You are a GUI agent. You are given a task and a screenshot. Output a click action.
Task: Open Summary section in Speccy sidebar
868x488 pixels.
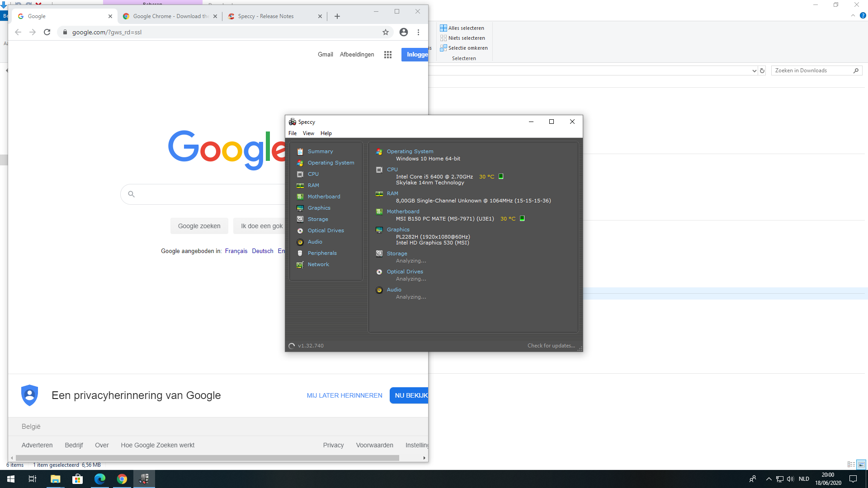click(x=320, y=151)
